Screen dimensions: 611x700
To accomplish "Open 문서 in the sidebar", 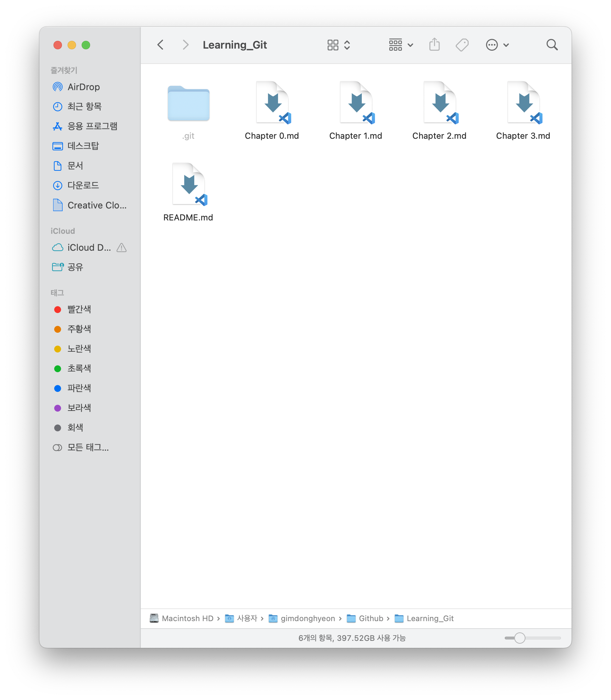I will tap(90, 165).
